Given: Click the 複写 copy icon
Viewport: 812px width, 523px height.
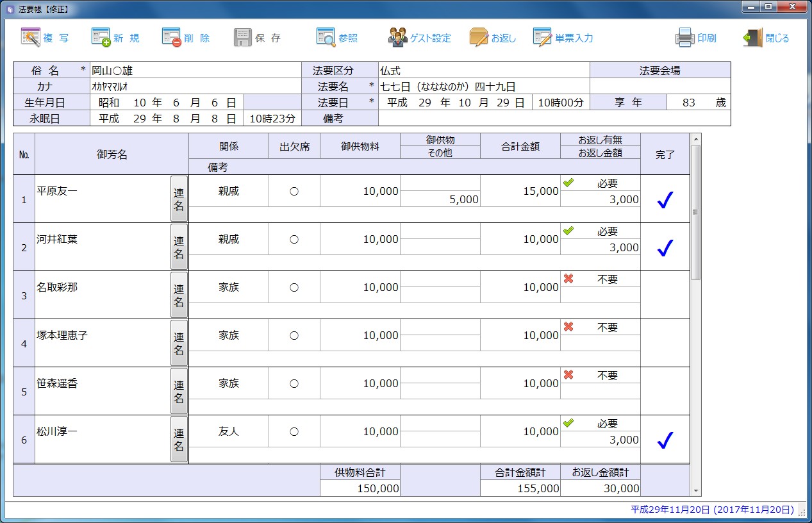Looking at the screenshot, I should tap(31, 38).
